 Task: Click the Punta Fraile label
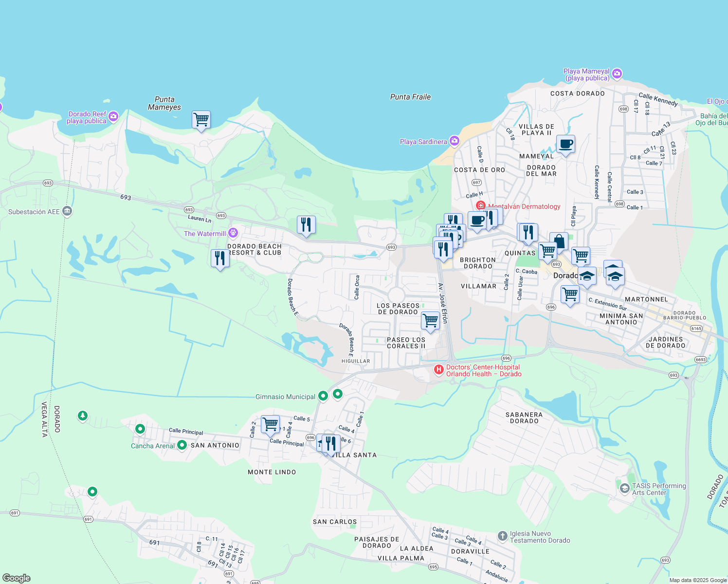coord(410,97)
